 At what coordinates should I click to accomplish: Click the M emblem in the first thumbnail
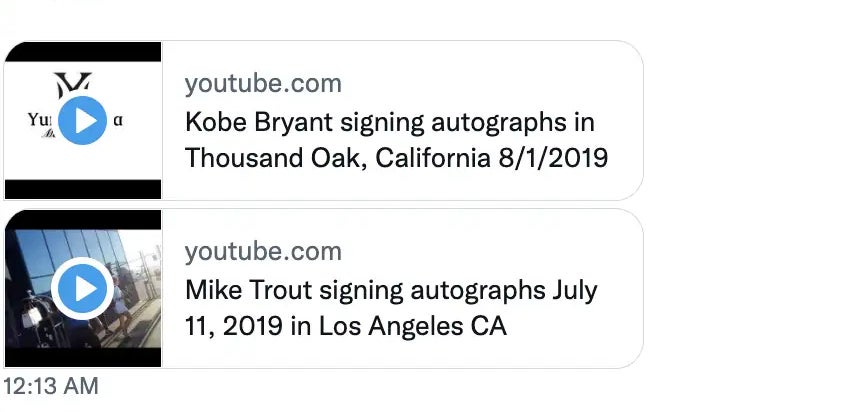(x=72, y=86)
